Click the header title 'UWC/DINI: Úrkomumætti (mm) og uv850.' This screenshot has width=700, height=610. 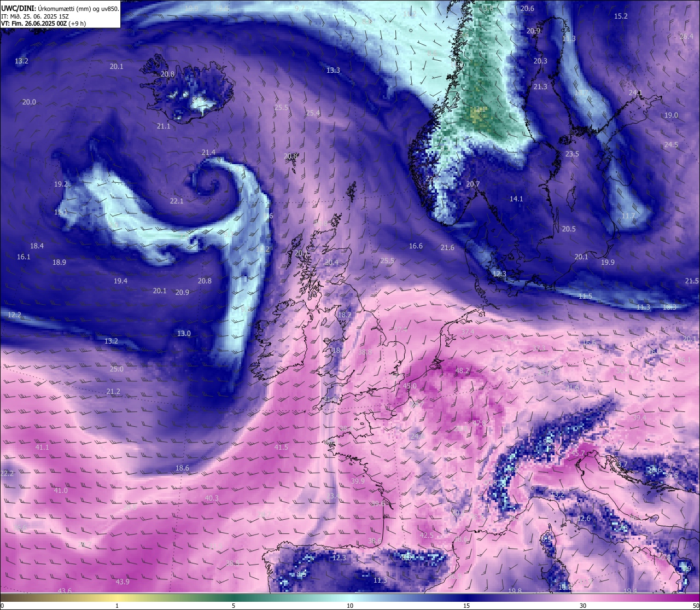pyautogui.click(x=60, y=9)
